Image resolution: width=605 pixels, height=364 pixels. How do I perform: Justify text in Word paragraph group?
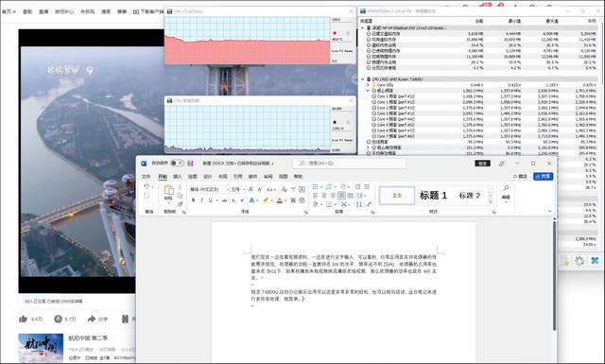341,196
